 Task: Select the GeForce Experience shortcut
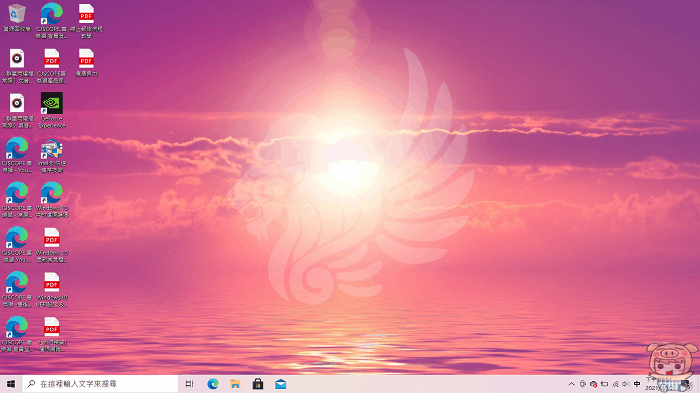click(x=52, y=110)
